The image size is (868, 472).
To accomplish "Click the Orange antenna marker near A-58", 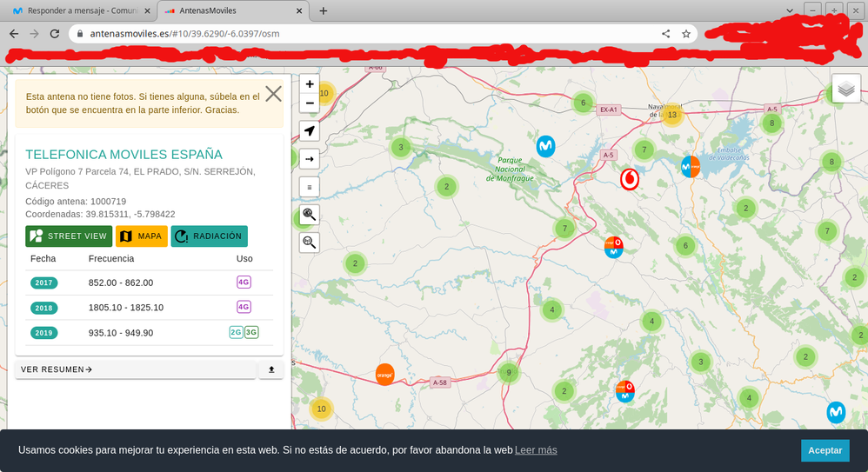I will (x=384, y=375).
